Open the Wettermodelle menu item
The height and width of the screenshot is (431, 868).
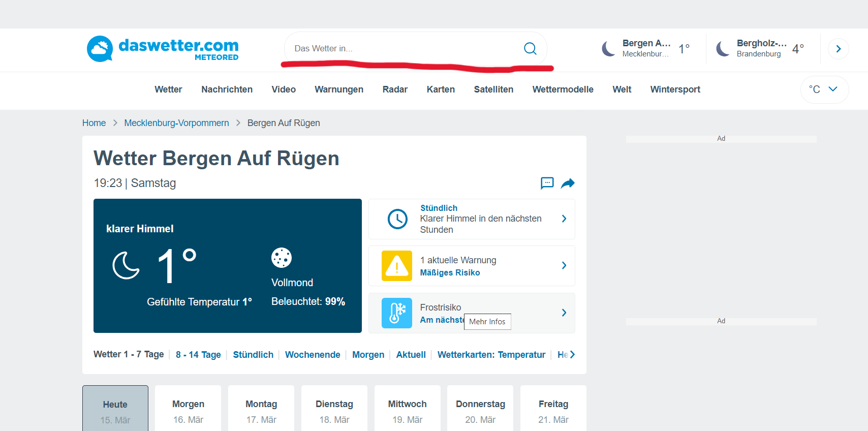point(563,89)
